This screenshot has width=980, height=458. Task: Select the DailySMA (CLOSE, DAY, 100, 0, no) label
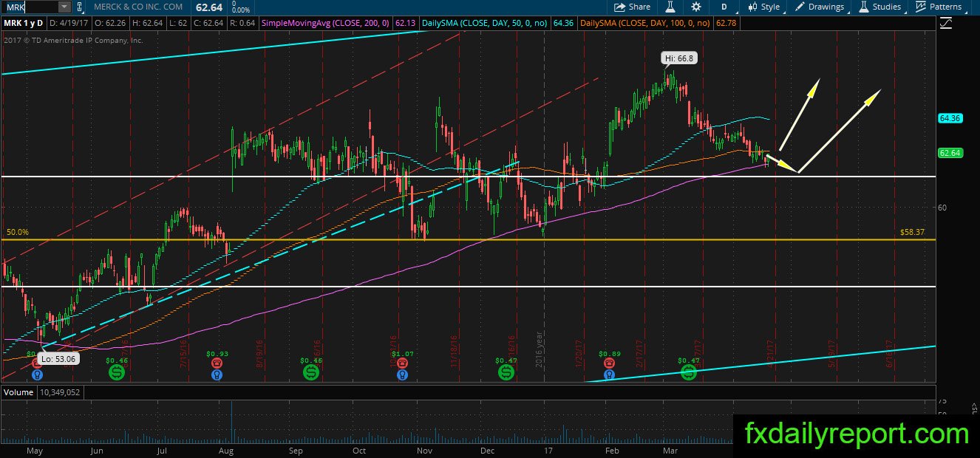(x=647, y=24)
